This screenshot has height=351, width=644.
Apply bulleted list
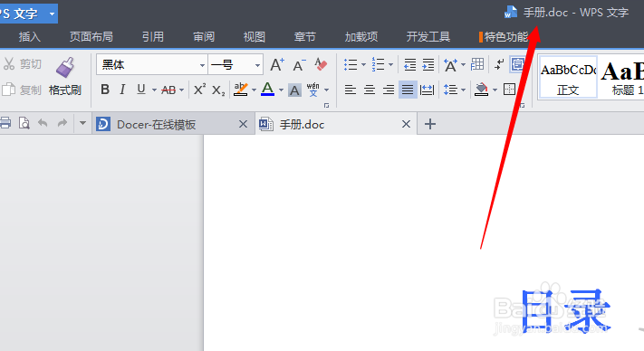(351, 65)
